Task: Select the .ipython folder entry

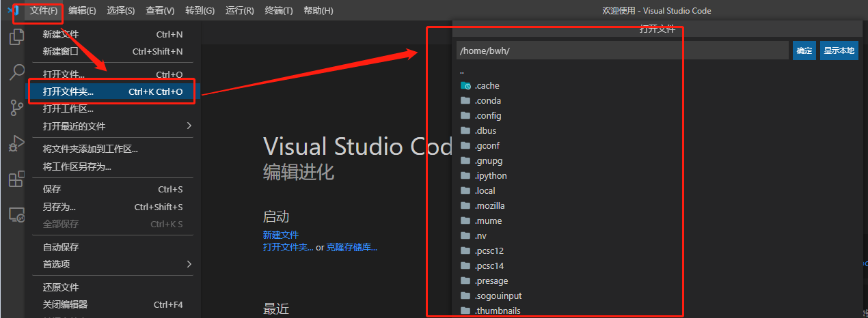Action: point(659,176)
